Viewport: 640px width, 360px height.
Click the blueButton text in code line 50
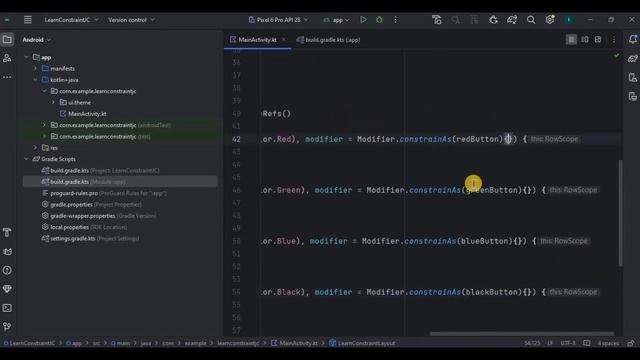tap(484, 241)
